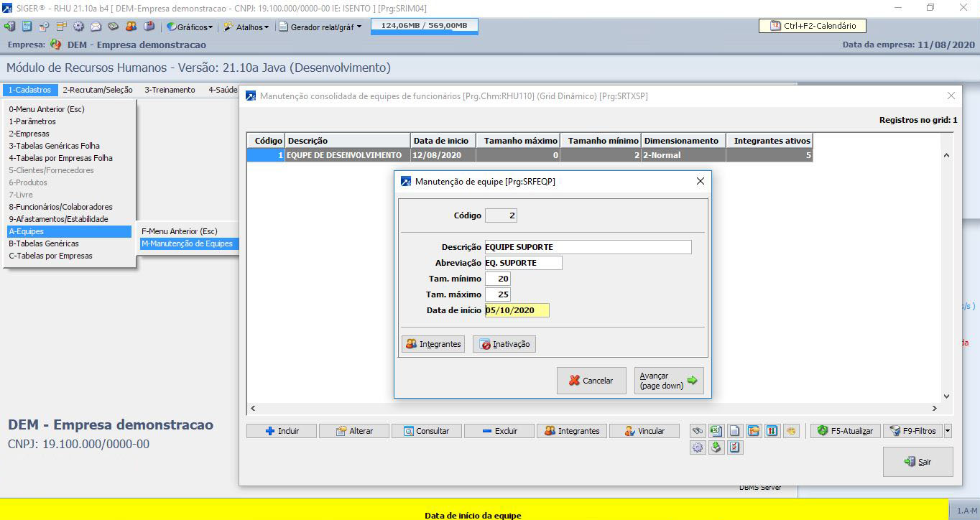Image resolution: width=980 pixels, height=520 pixels.
Task: Expand the Atalhos dropdown
Action: coord(246,27)
